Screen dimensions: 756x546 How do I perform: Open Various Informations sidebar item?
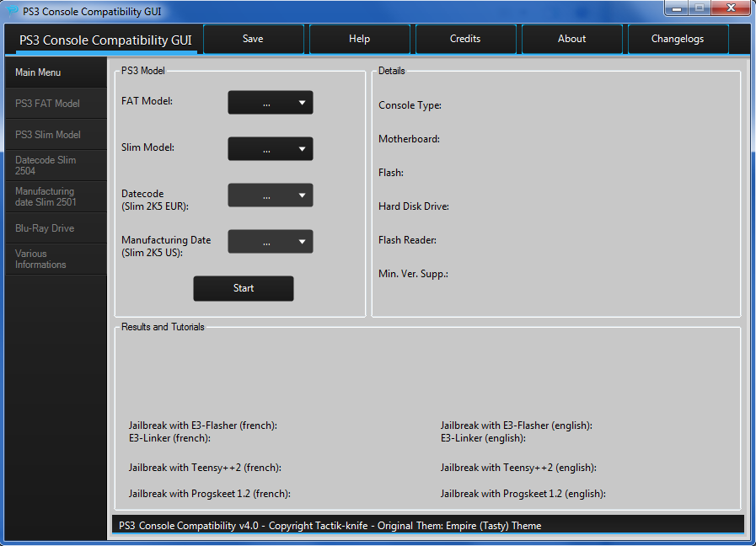pyautogui.click(x=56, y=259)
